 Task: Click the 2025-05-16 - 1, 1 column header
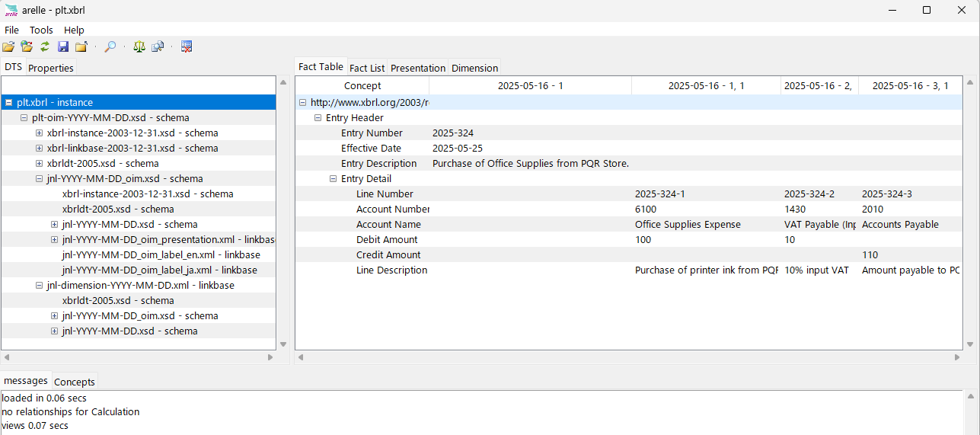tap(707, 85)
